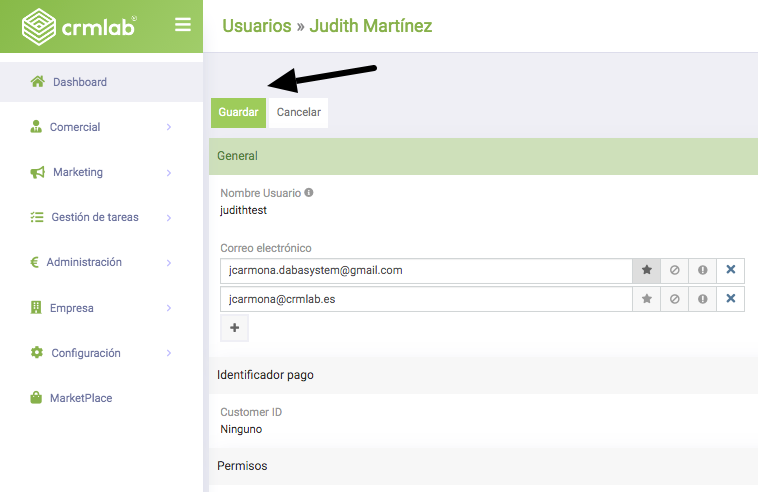Screen dimensions: 758x492
Task: Toggle opt-out ban icon on gmail row
Action: point(674,270)
